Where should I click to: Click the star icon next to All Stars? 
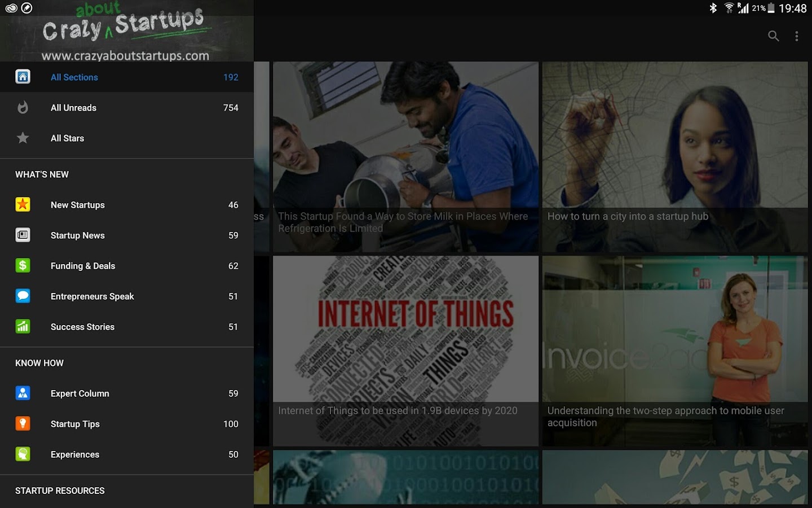[23, 138]
